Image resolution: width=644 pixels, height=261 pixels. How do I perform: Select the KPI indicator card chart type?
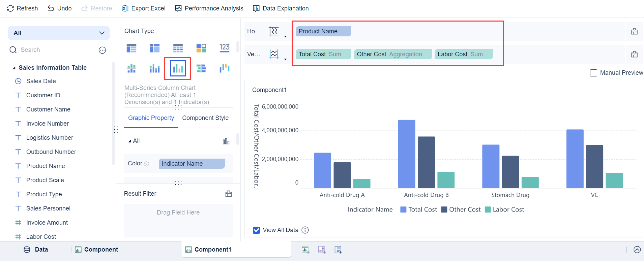coord(225,48)
